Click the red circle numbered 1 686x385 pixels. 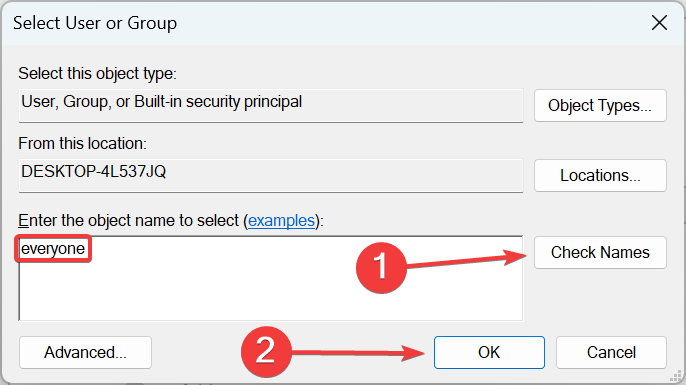(381, 267)
